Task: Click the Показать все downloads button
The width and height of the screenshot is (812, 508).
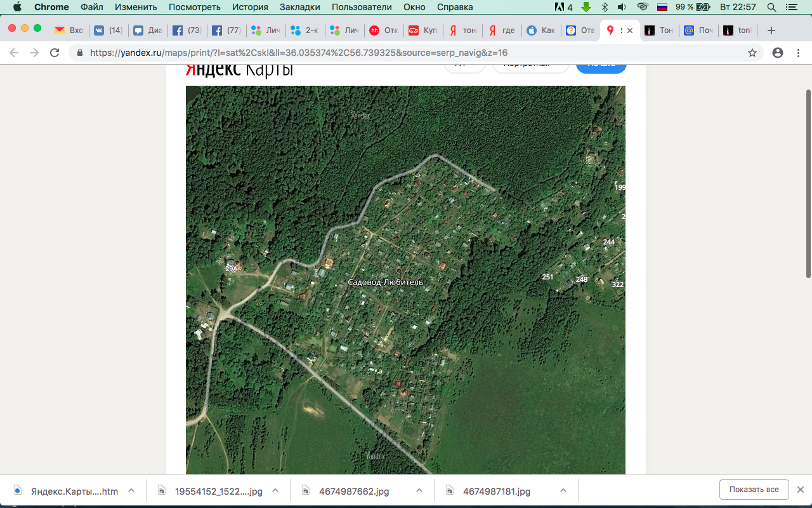Action: click(754, 490)
